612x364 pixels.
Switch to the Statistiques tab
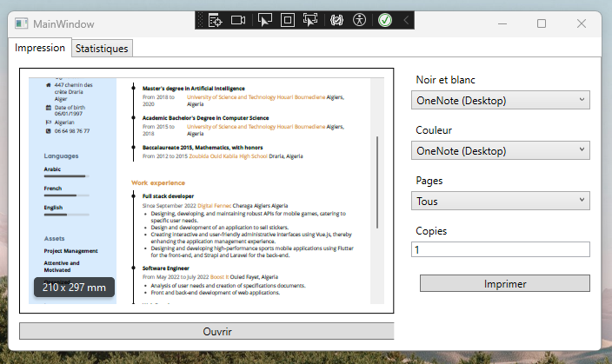pos(102,49)
